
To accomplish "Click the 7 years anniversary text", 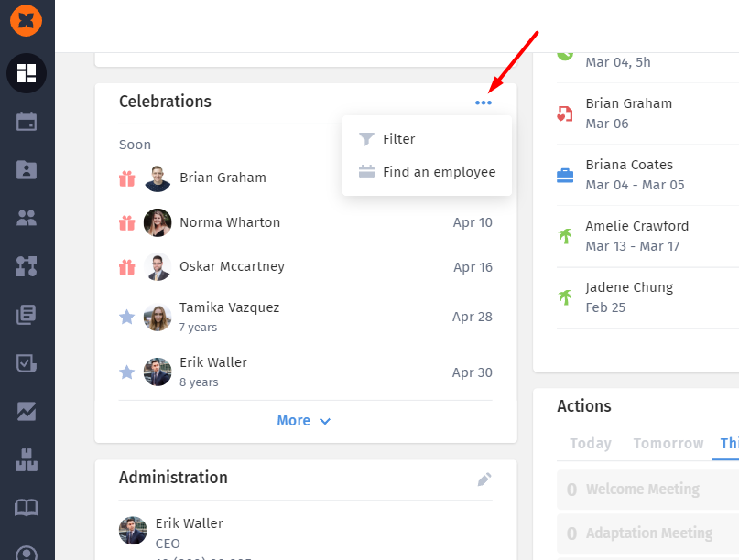I will 199,327.
